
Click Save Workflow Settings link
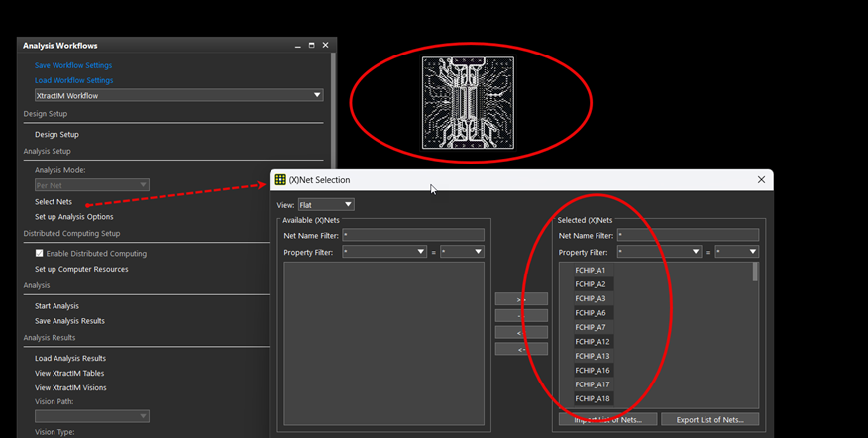(73, 65)
